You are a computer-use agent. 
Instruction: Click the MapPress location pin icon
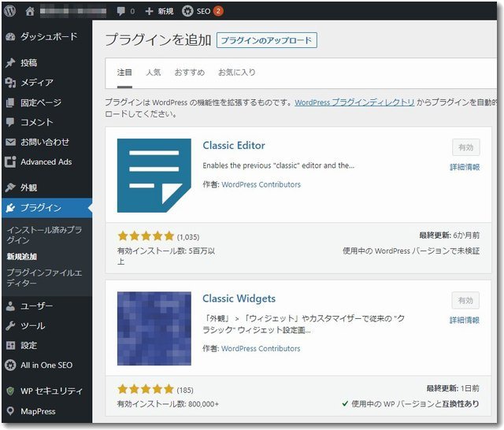[x=10, y=411]
